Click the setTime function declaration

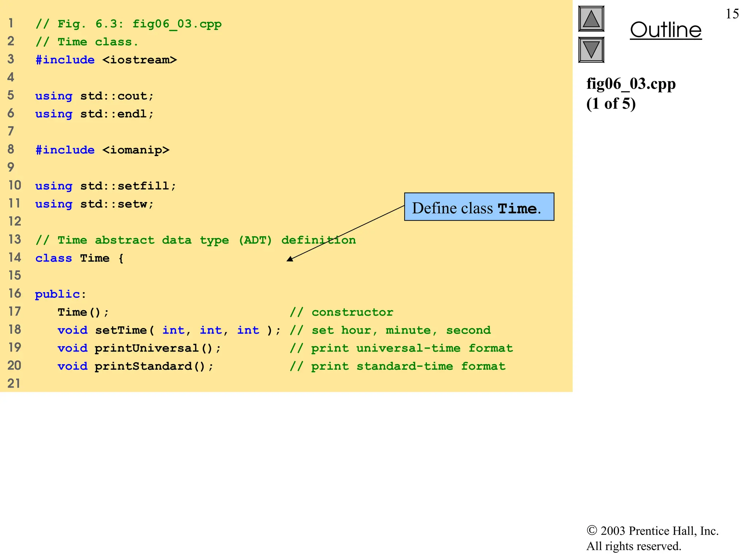click(169, 330)
